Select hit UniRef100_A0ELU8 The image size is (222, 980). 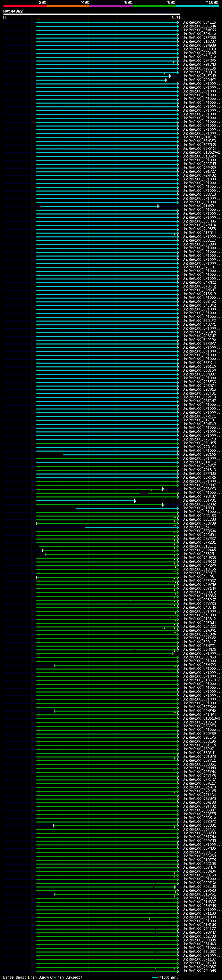[x=199, y=886]
